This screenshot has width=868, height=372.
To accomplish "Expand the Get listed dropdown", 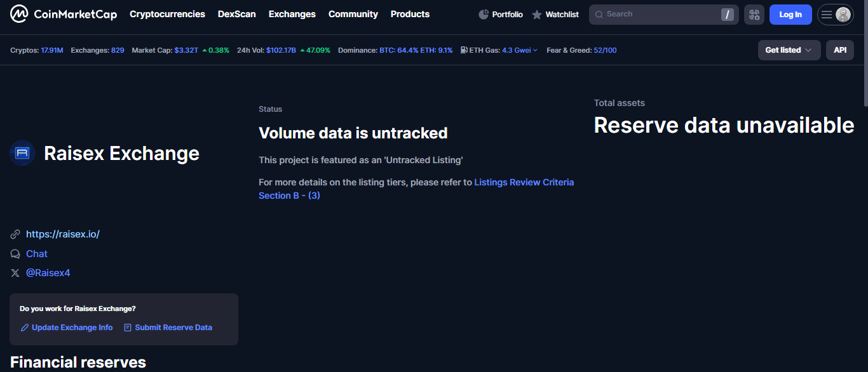I will point(789,50).
